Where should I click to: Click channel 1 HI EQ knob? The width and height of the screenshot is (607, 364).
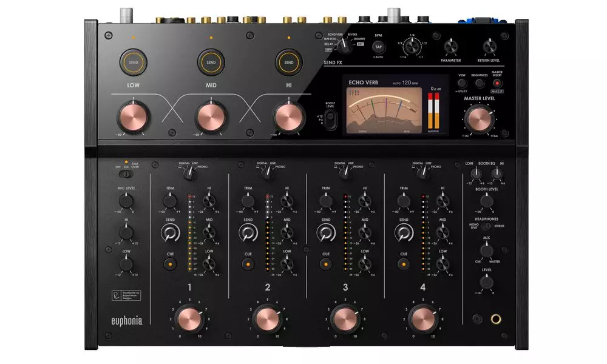(x=209, y=201)
